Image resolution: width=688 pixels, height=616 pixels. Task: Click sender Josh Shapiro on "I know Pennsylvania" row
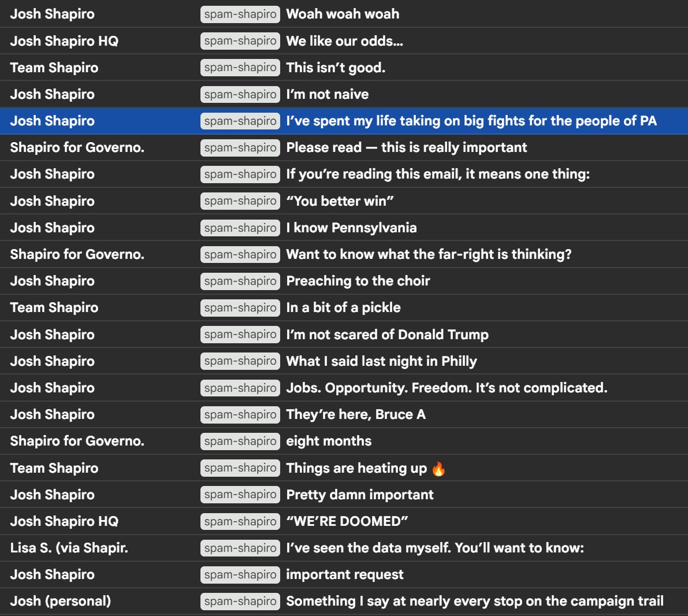[x=52, y=228]
